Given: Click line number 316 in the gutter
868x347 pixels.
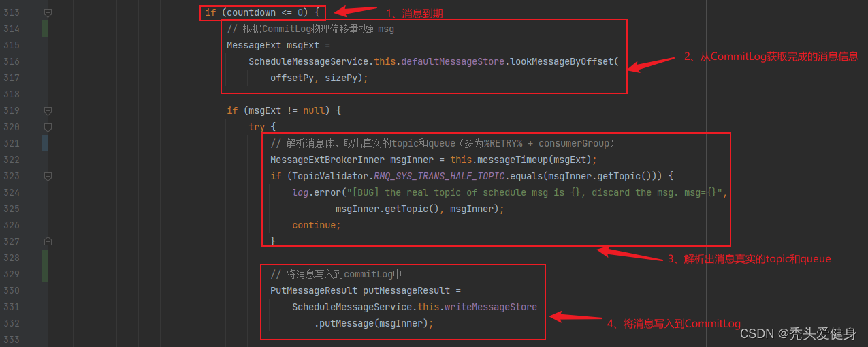Looking at the screenshot, I should click(x=11, y=61).
